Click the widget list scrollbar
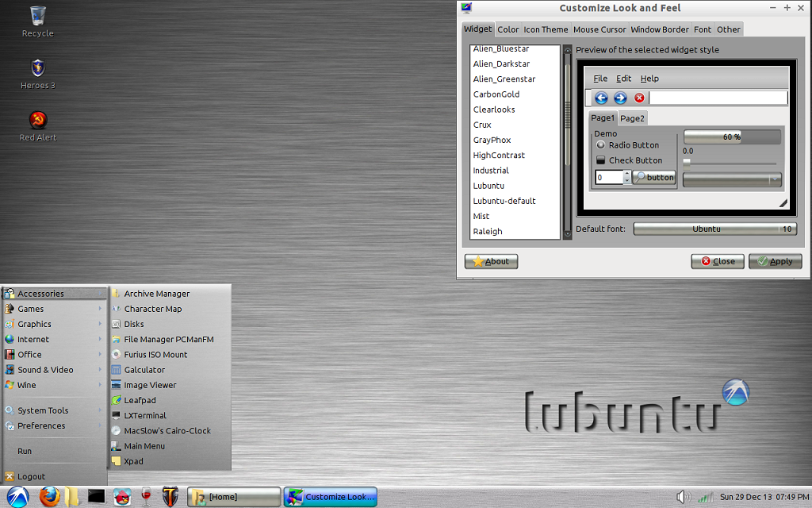This screenshot has width=812, height=508. click(567, 142)
